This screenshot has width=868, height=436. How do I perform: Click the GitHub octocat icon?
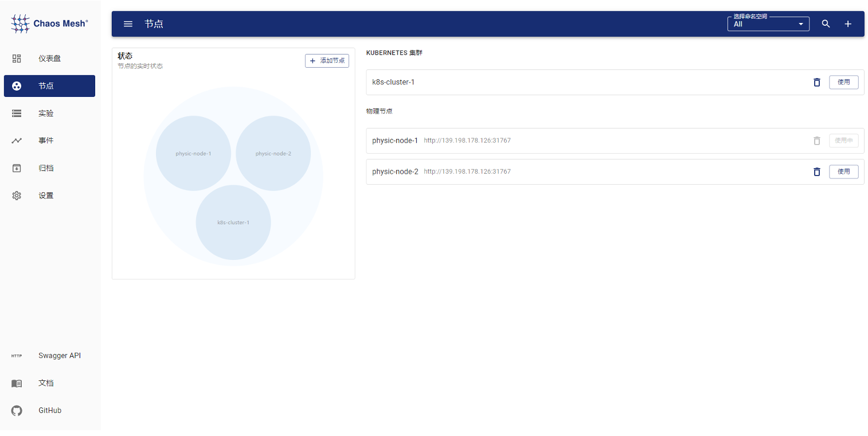point(17,411)
